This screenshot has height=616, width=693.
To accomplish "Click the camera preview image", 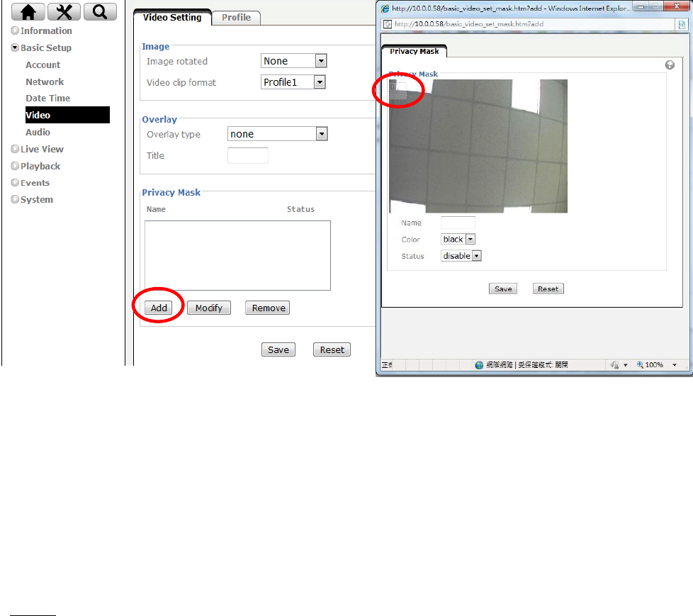I will [x=478, y=146].
